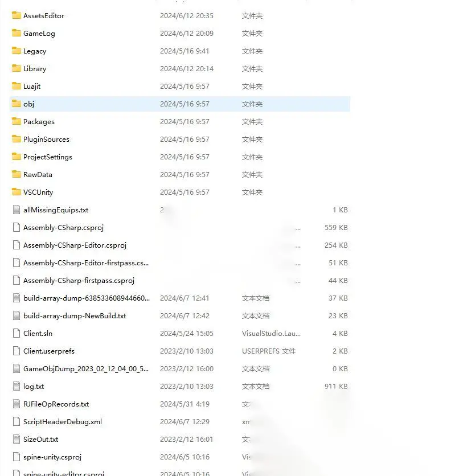Screen dimensions: 455x476
Task: Select the AssetsEditor folder name
Action: [44, 16]
